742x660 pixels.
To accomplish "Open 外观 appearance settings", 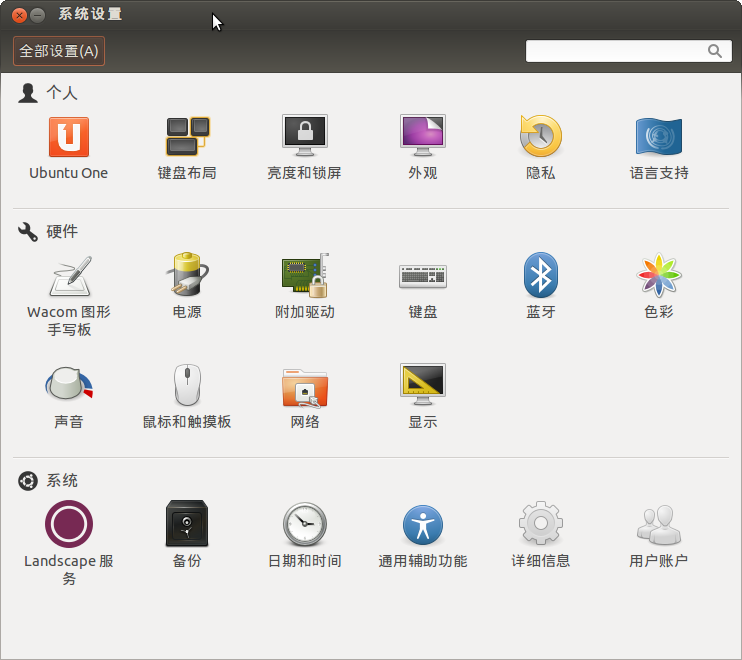I will 423,148.
